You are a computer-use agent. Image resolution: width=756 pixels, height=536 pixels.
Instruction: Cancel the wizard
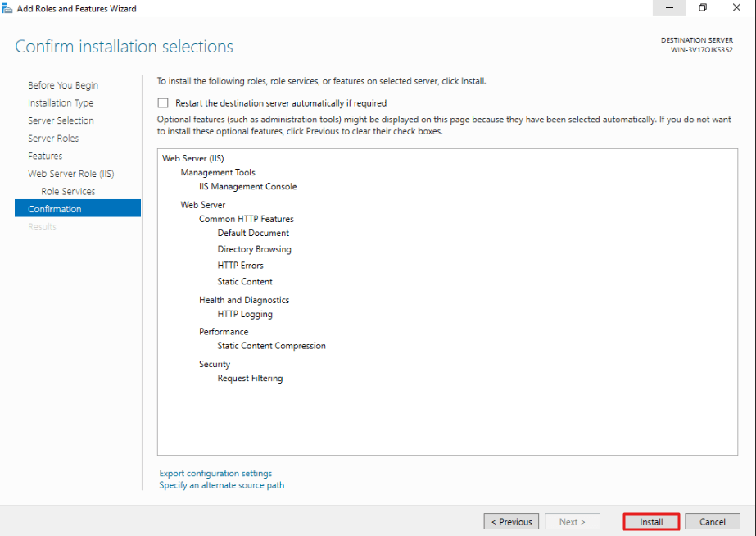[713, 521]
